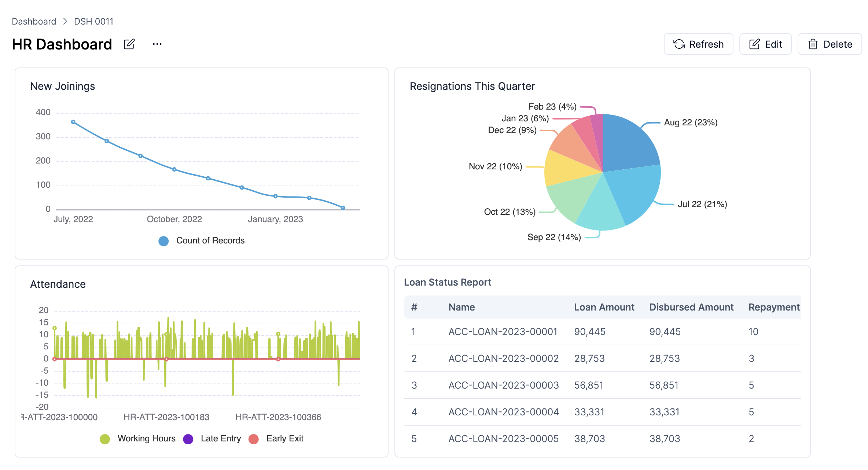Click the Refresh button
The height and width of the screenshot is (470, 868).
coord(698,44)
